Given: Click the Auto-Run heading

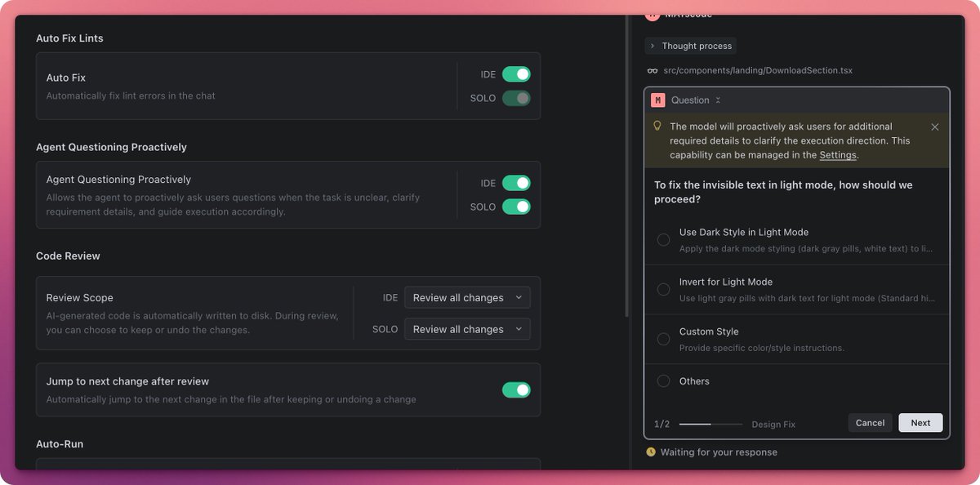Looking at the screenshot, I should (60, 444).
